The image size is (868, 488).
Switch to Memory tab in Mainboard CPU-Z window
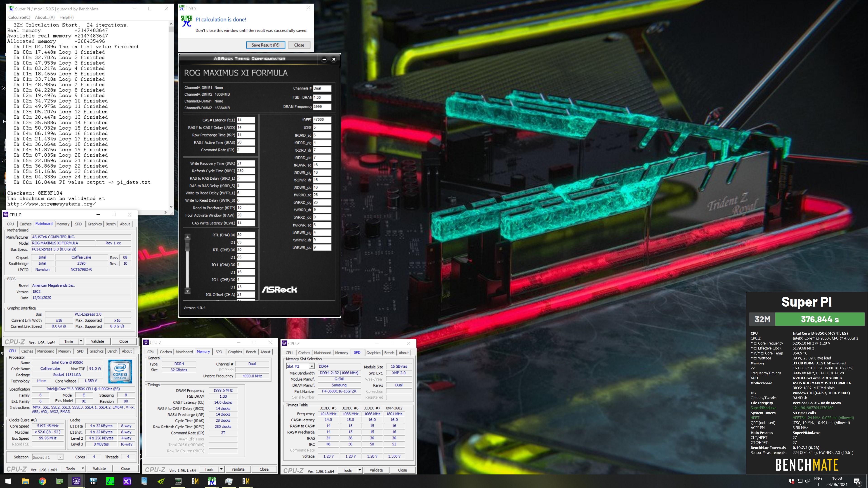point(63,224)
